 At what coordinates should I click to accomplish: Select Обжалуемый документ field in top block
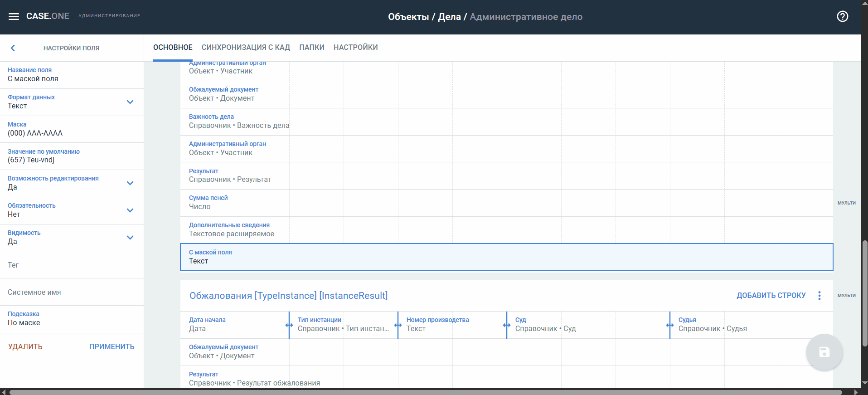pyautogui.click(x=507, y=94)
